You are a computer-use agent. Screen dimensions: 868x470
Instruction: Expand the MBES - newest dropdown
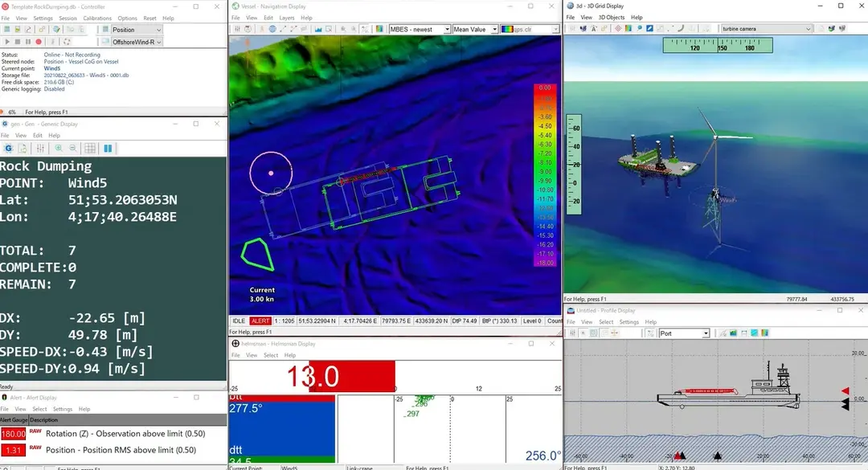(x=420, y=30)
